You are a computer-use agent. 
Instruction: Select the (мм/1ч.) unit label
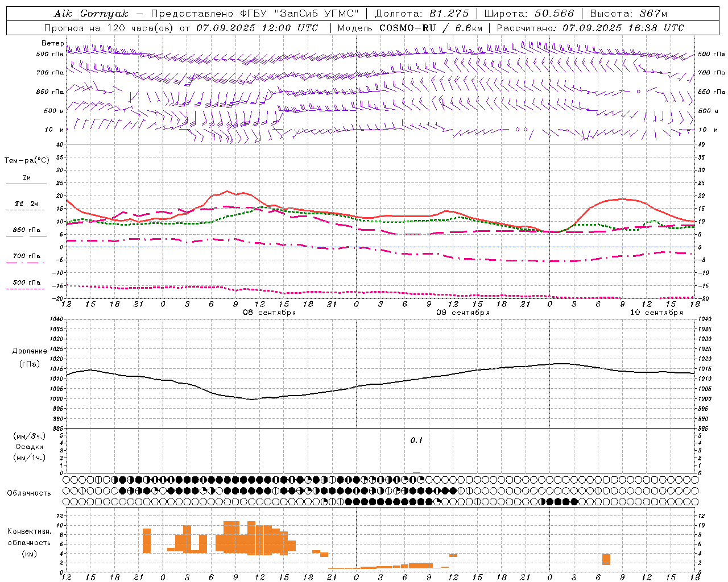pos(30,458)
